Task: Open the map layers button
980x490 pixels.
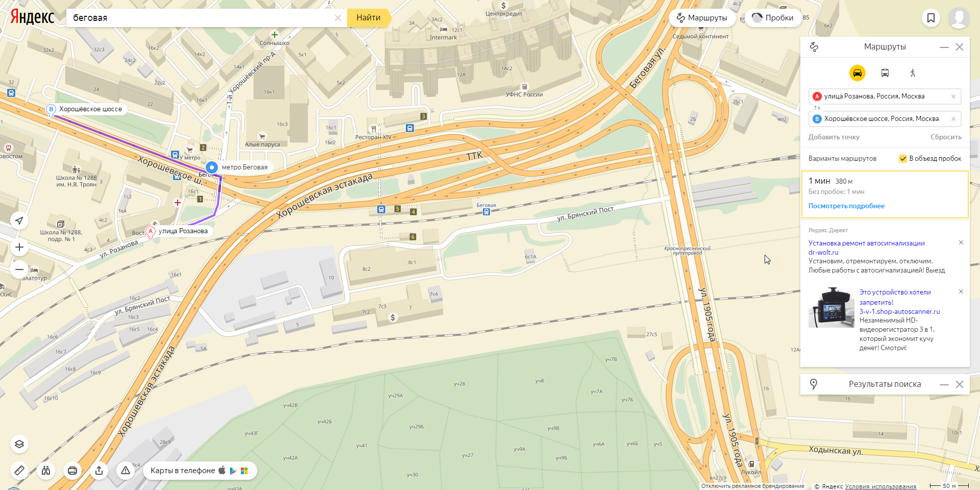Action: click(19, 444)
